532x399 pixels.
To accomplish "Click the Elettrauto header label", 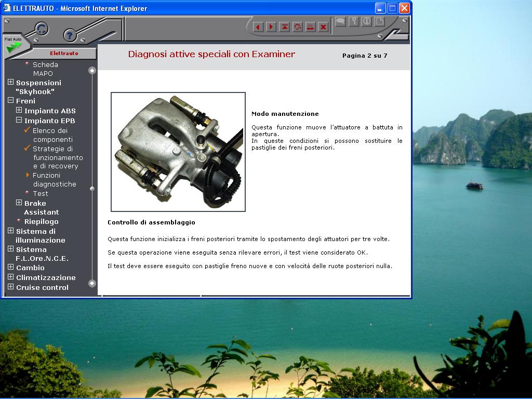I will (64, 54).
